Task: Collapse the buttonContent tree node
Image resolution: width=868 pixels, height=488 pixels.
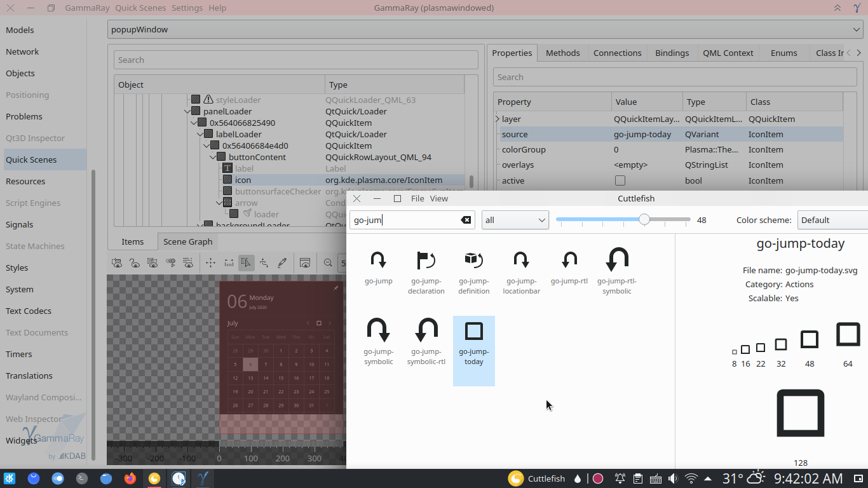Action: (x=214, y=157)
